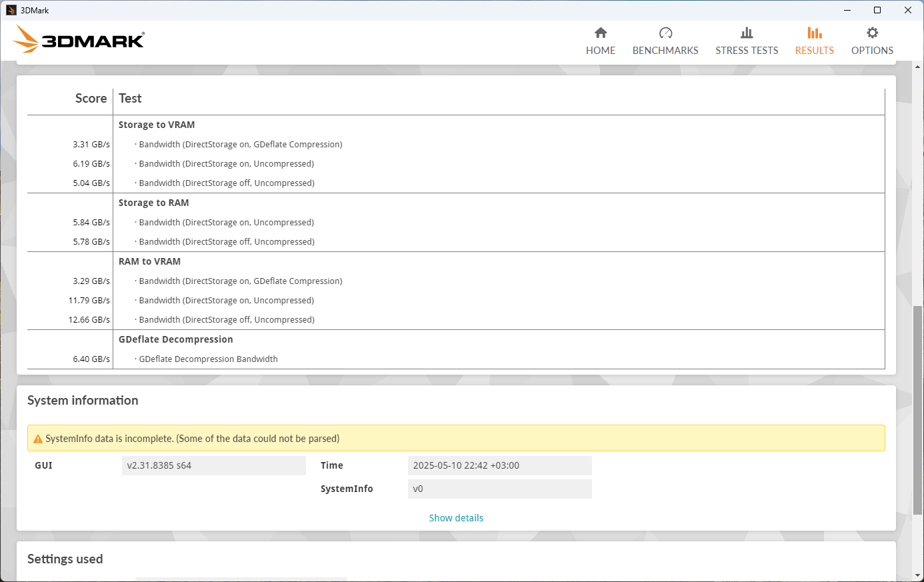The height and width of the screenshot is (582, 924).
Task: Open Options using the gear icon
Action: (x=872, y=33)
